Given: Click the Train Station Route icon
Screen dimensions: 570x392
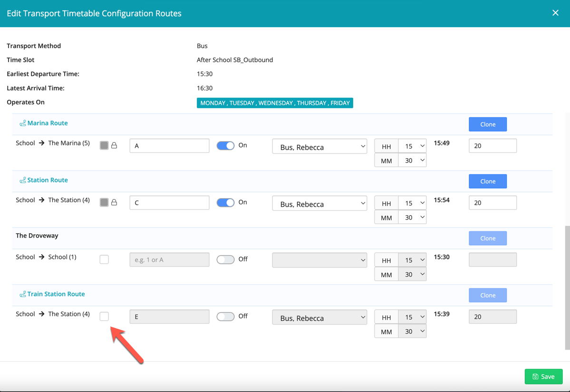Looking at the screenshot, I should 22,295.
